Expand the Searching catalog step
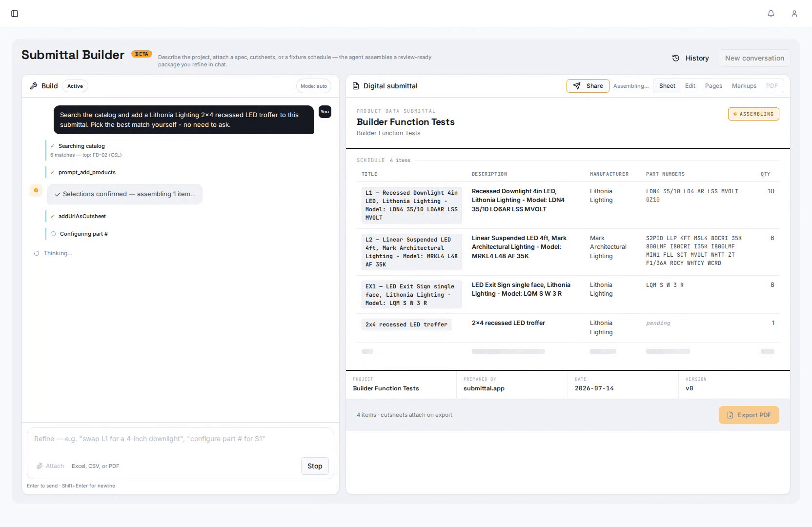 coord(81,146)
